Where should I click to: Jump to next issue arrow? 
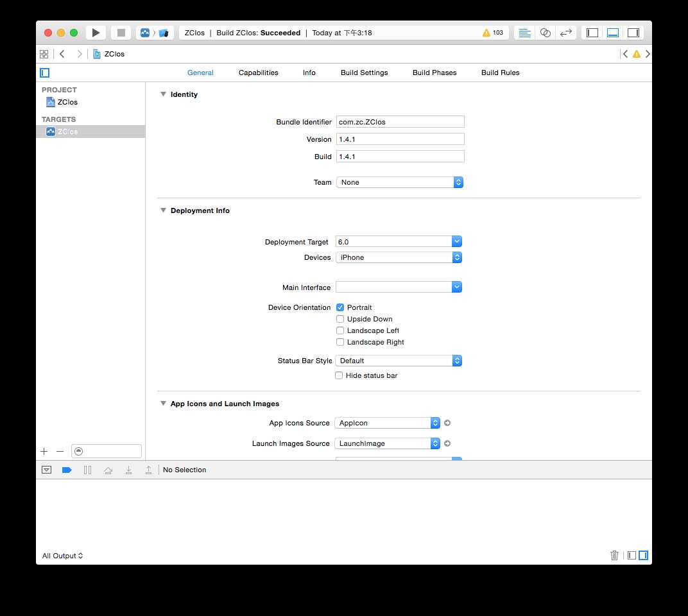[648, 54]
